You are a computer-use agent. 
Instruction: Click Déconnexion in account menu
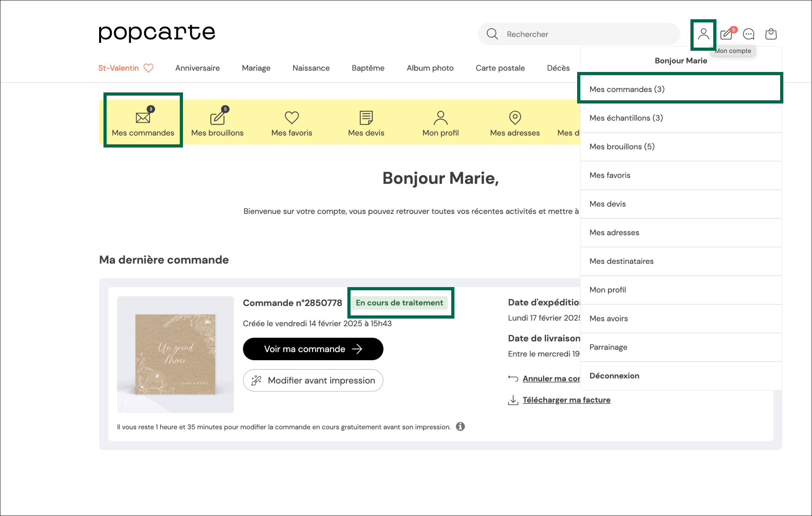[x=614, y=376]
